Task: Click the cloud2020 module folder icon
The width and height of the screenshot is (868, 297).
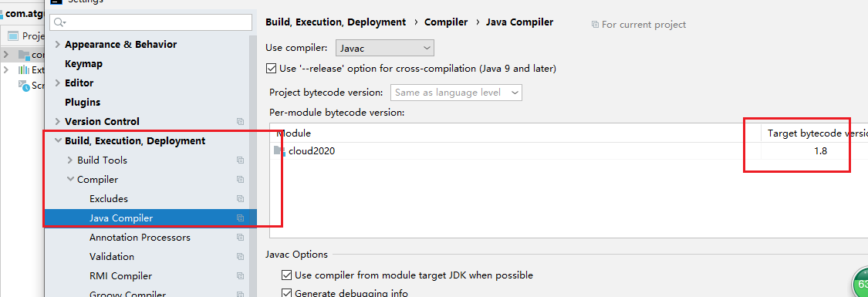Action: point(279,151)
